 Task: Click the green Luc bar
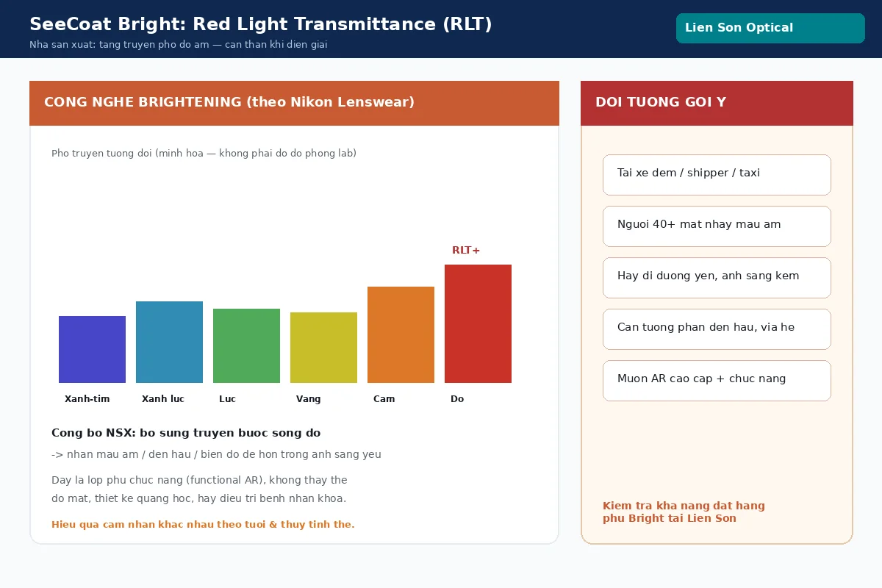pos(246,345)
